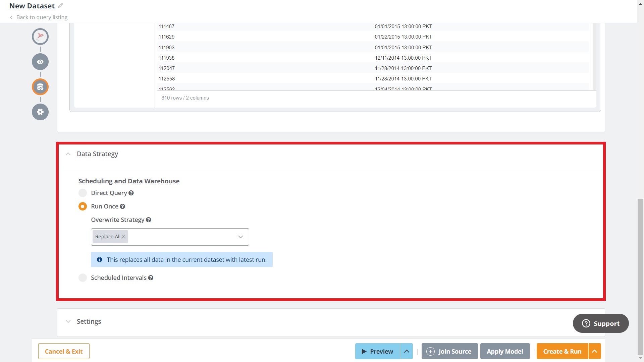Click table cell 111938
The width and height of the screenshot is (644, 362).
(167, 58)
